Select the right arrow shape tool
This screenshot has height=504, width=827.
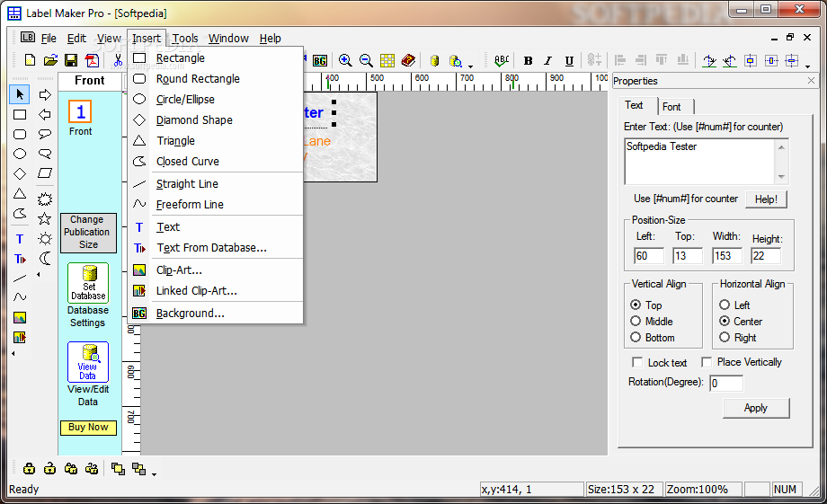[45, 95]
